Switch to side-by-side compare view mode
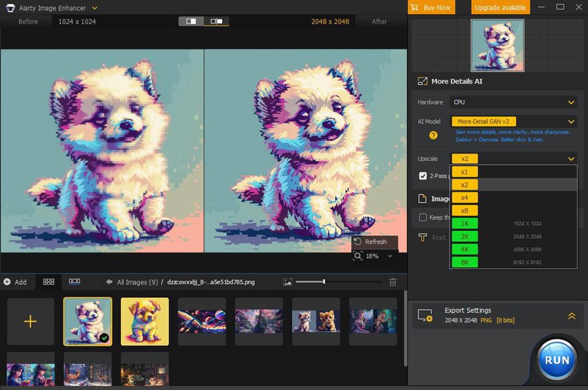588x390 pixels. (x=217, y=21)
